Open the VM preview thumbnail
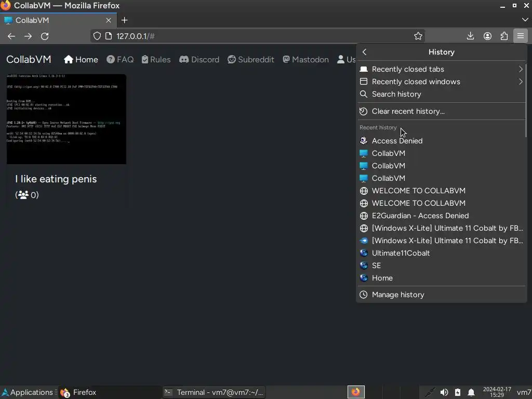The height and width of the screenshot is (399, 532). pyautogui.click(x=66, y=119)
